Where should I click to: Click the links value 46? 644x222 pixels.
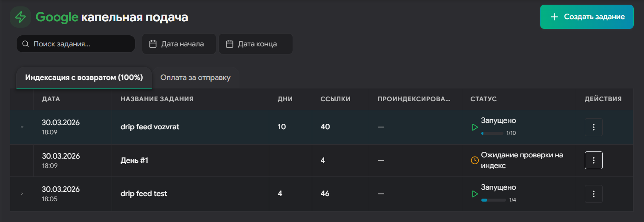coord(325,194)
